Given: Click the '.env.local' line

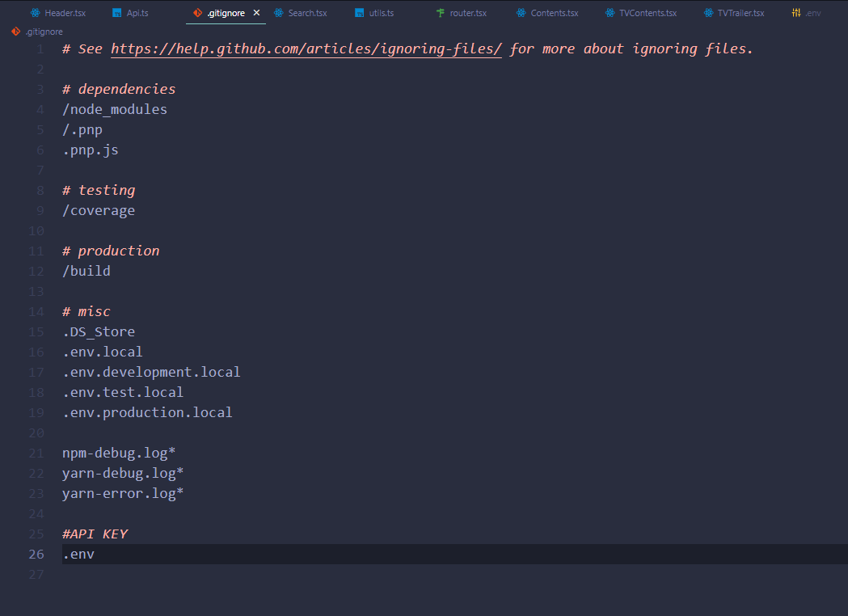Looking at the screenshot, I should pos(102,352).
